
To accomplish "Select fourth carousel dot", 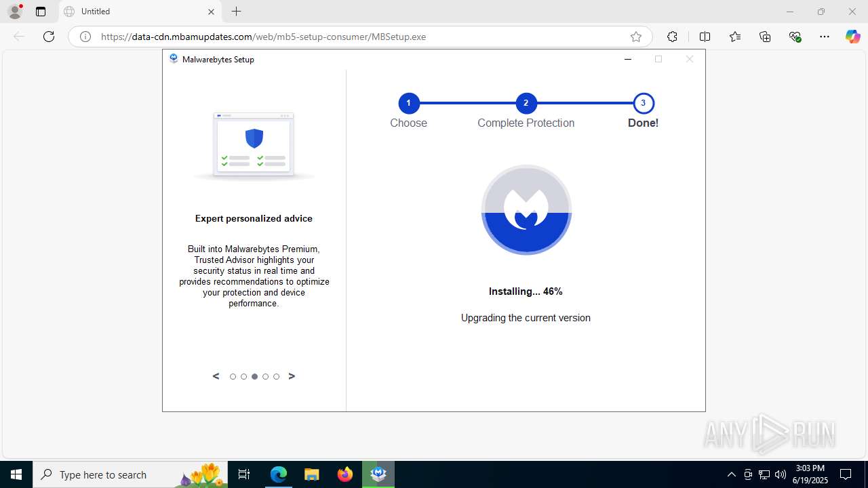I will point(265,377).
